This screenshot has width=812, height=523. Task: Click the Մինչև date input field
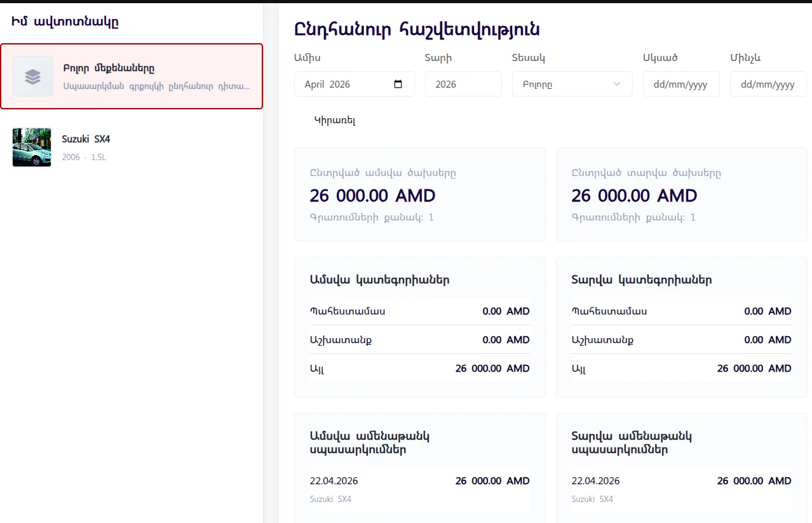click(768, 84)
